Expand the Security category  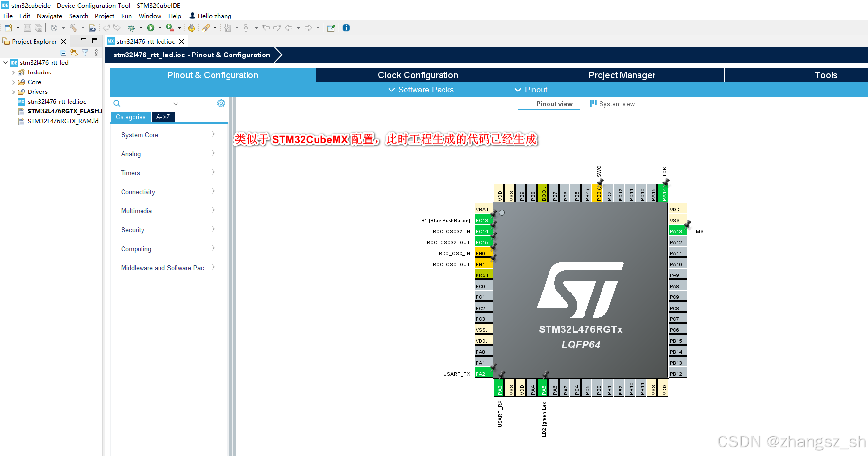click(x=169, y=230)
